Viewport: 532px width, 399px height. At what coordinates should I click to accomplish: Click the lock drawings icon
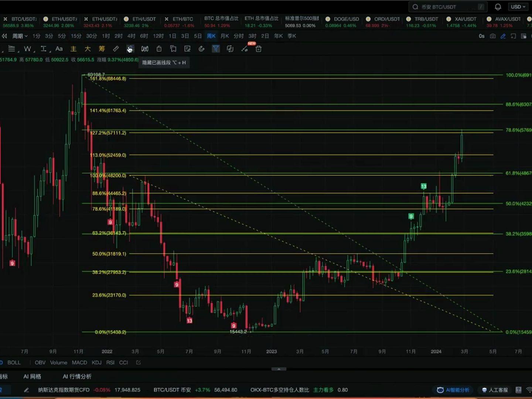pyautogui.click(x=159, y=49)
